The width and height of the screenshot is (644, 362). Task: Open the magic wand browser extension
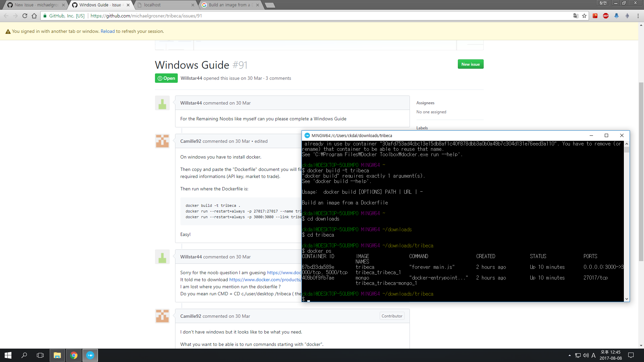[x=595, y=16]
